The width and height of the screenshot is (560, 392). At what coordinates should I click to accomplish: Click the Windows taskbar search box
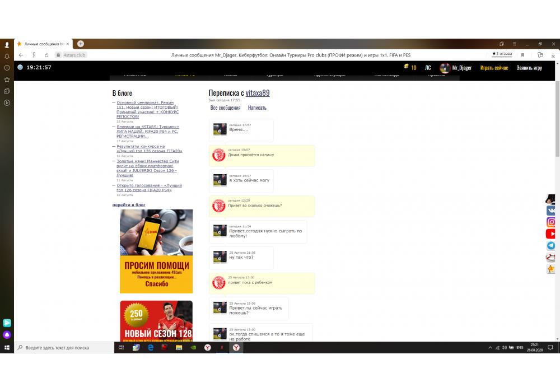click(64, 347)
